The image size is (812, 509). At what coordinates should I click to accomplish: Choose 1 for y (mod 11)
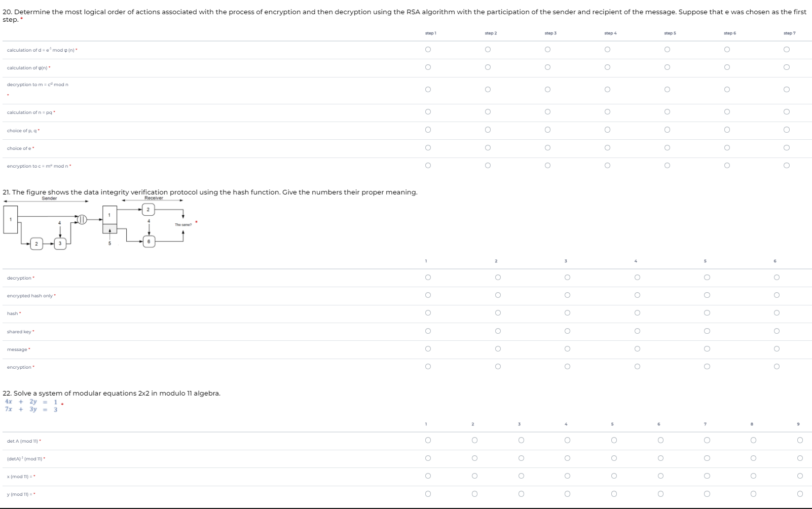pos(428,494)
